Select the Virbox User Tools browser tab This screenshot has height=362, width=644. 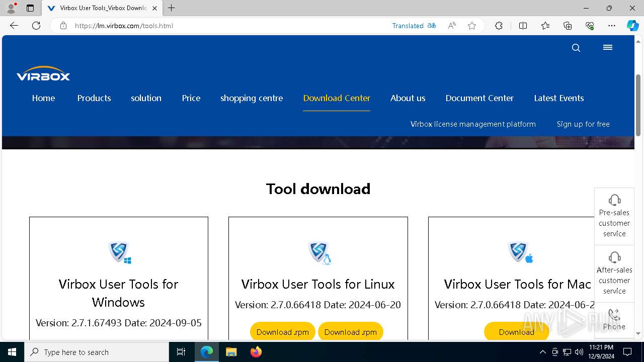[x=102, y=8]
